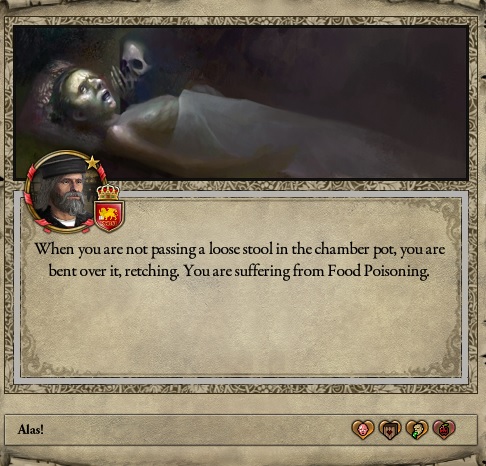Image resolution: width=486 pixels, height=466 pixels.
Task: Open the red golden-lion coat of arms shield
Action: 109,216
